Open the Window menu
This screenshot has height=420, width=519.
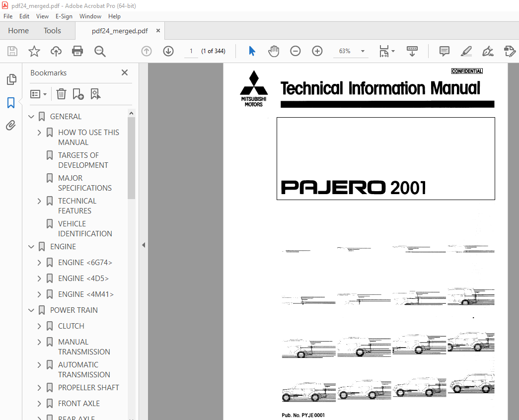click(90, 16)
